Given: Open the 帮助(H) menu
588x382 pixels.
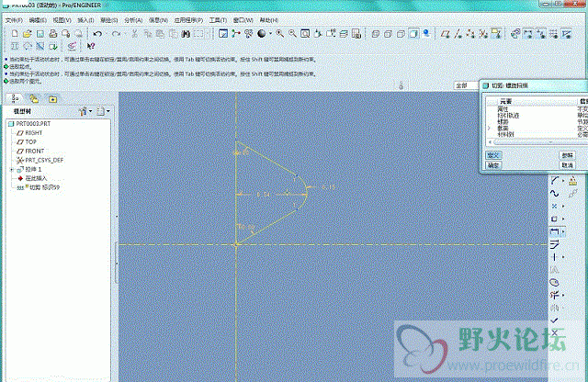Looking at the screenshot, I should (269, 20).
